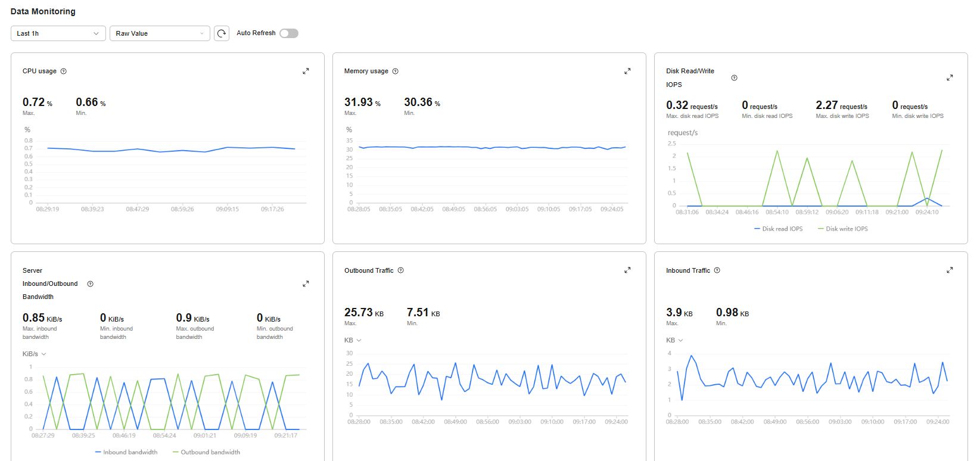Toggle Disk read IOPS legend series

pos(778,229)
